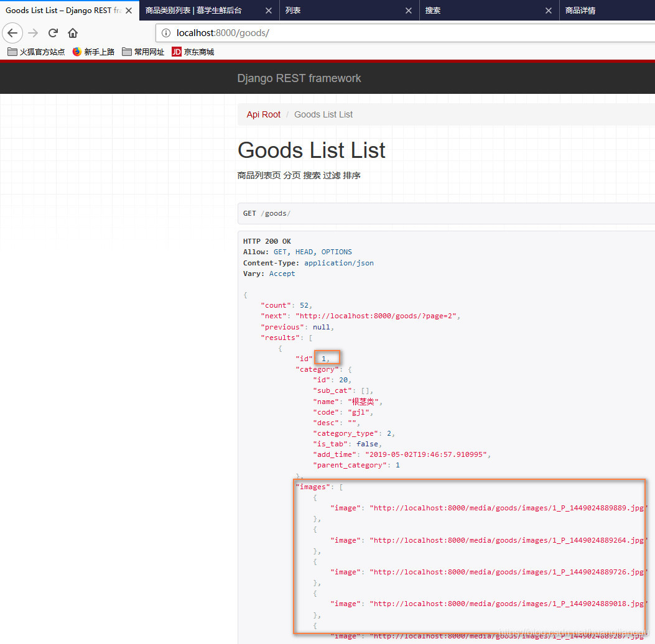This screenshot has width=655, height=644.
Task: Click the Vary: Accept header line
Action: click(x=269, y=274)
